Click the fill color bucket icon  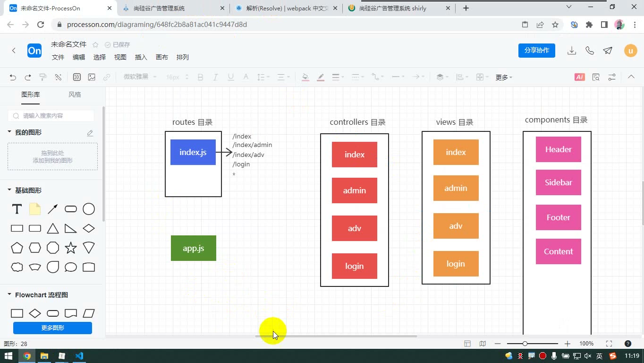(x=305, y=77)
